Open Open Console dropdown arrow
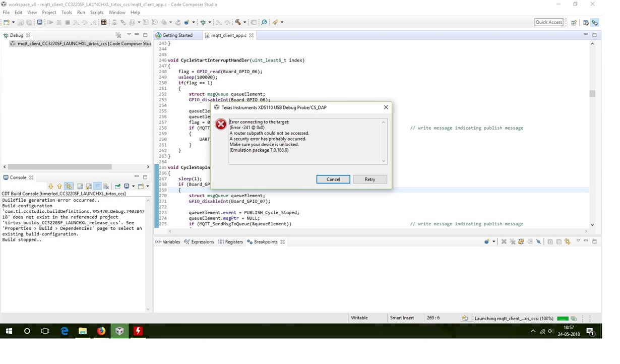Image resolution: width=620 pixels, height=364 pixels. point(147,186)
